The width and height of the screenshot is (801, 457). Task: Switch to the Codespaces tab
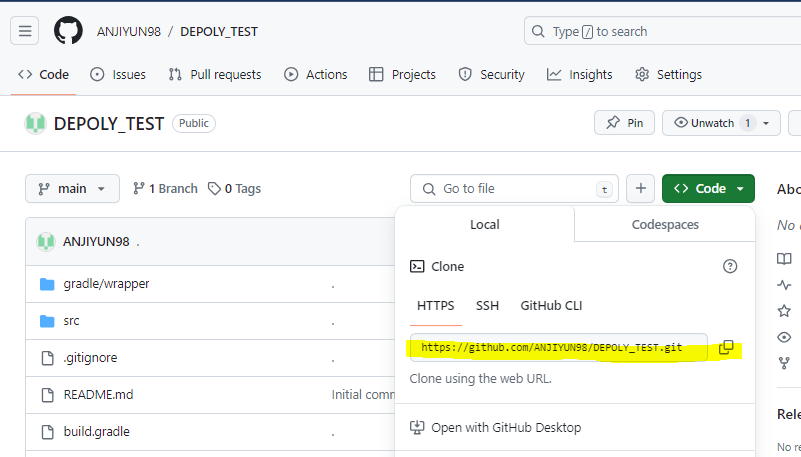click(665, 224)
